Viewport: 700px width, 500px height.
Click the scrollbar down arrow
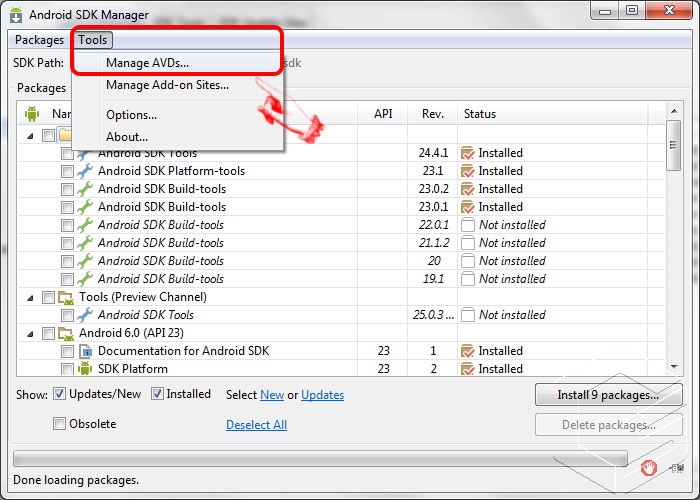pyautogui.click(x=674, y=367)
